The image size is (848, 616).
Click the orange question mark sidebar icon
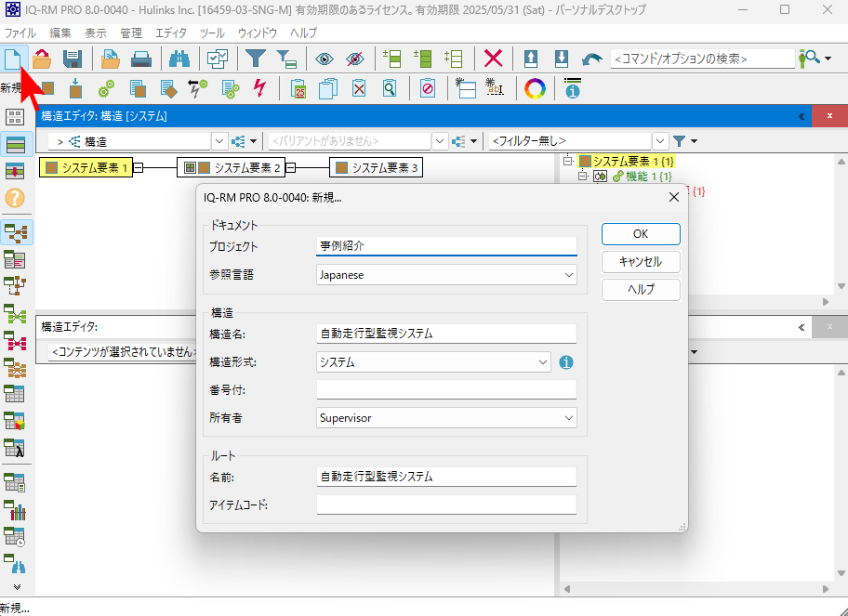coord(14,197)
